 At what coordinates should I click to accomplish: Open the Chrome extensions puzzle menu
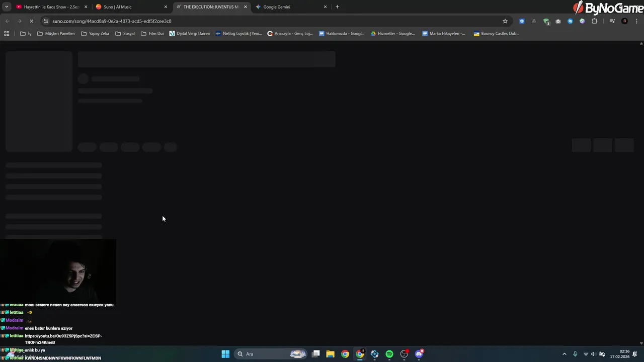pyautogui.click(x=594, y=21)
